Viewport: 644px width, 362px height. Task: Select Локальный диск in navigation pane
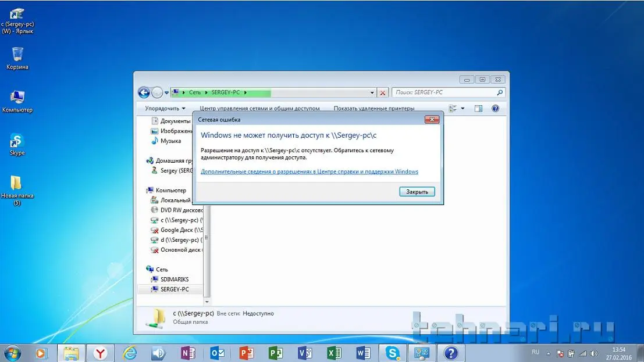(171, 200)
